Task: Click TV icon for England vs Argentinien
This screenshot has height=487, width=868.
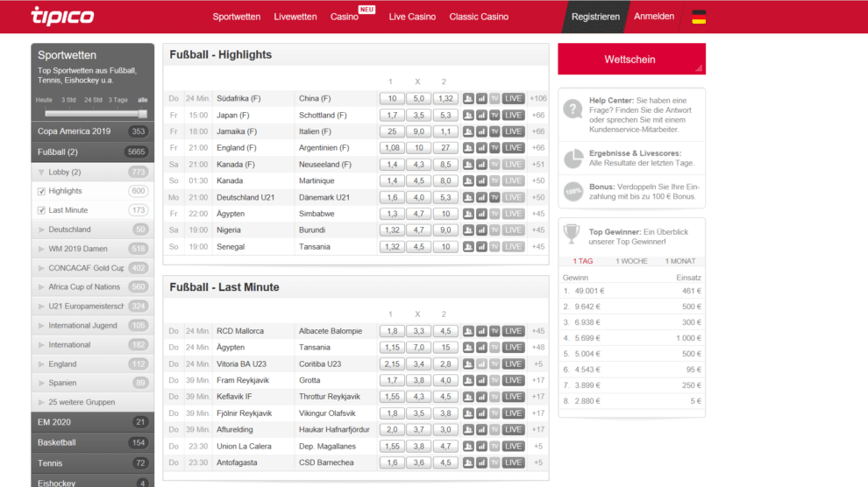Action: tap(494, 148)
